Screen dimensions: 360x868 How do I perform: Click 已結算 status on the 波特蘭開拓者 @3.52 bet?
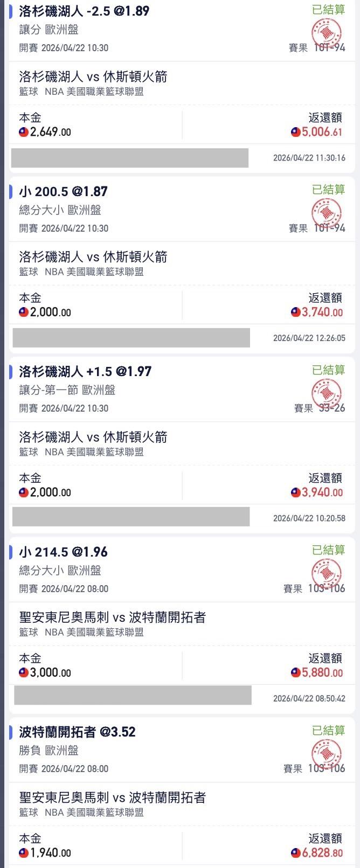[328, 730]
